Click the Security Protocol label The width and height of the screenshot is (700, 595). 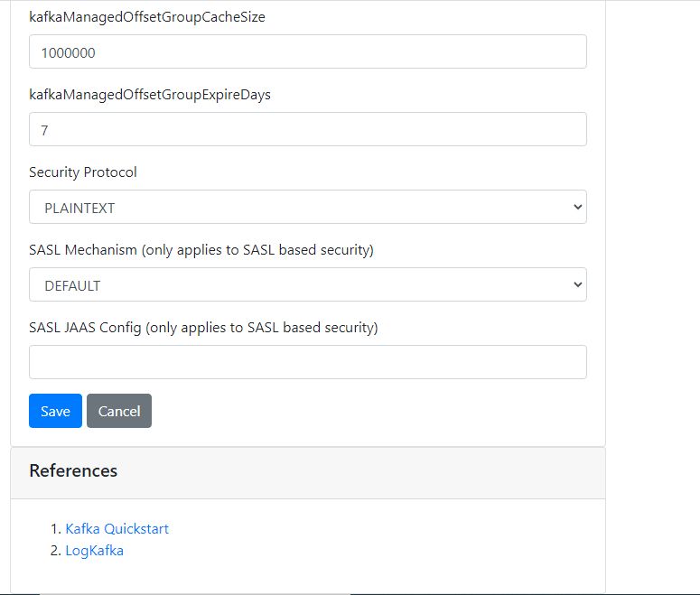[x=83, y=172]
